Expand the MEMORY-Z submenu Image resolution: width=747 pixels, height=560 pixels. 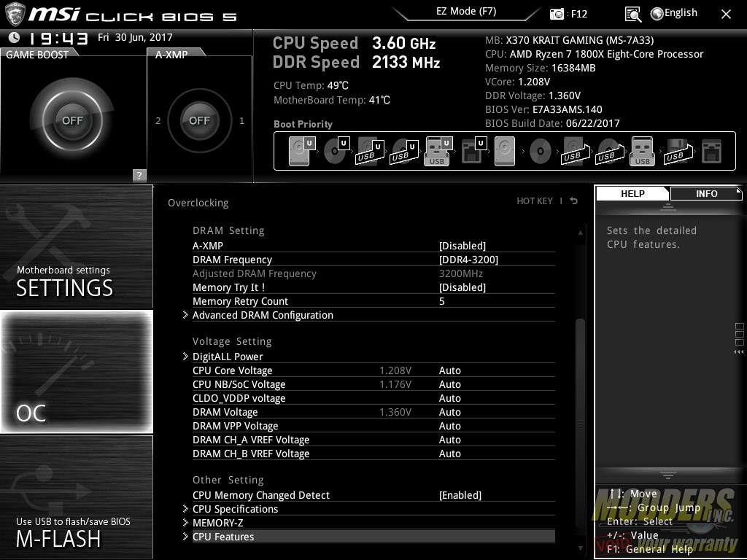coord(217,522)
